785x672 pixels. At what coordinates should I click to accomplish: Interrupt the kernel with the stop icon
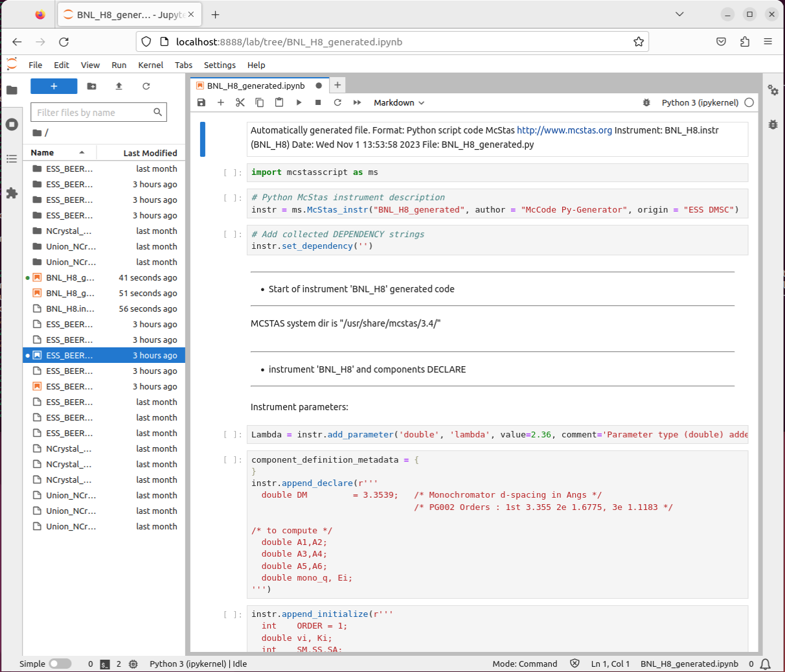coord(318,102)
